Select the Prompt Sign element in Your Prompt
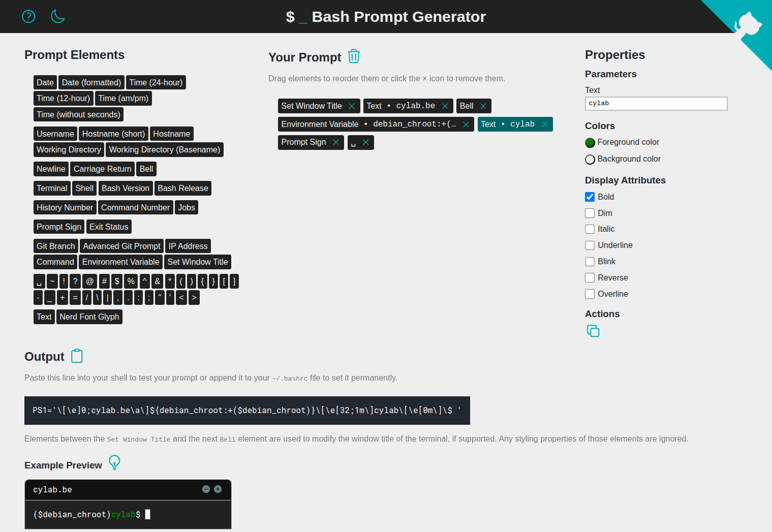This screenshot has width=772, height=532. 303,142
